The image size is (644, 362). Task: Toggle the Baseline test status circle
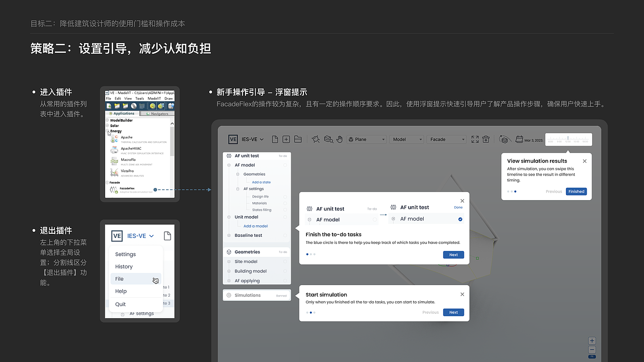point(285,235)
